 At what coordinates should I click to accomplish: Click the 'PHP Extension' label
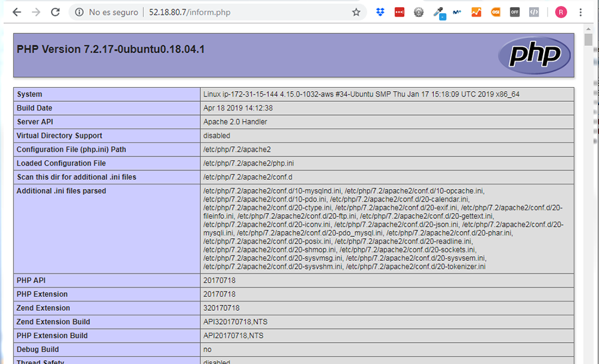tap(42, 294)
